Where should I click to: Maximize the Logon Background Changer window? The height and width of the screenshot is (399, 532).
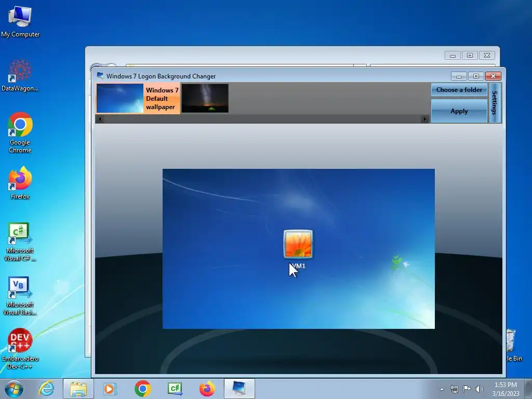point(476,76)
